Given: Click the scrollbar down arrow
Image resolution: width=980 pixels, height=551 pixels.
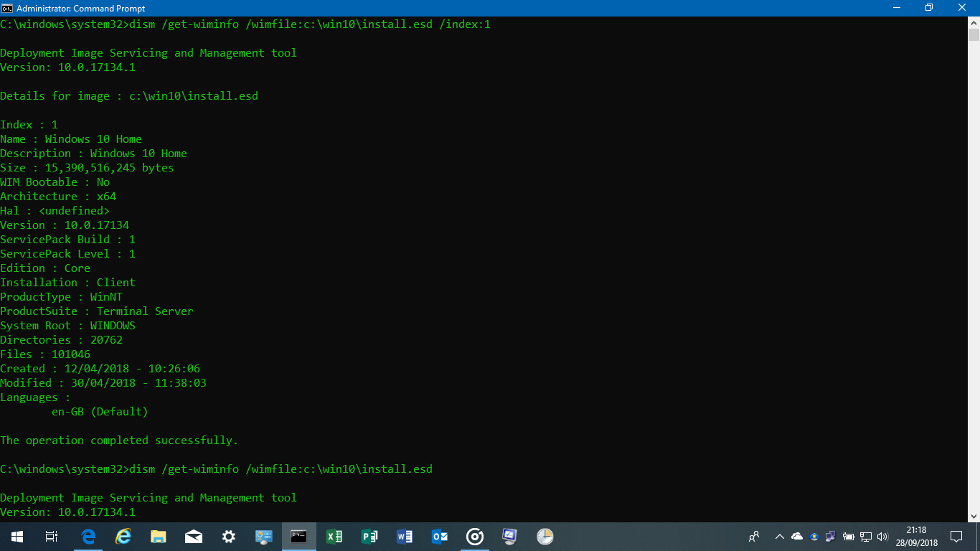Looking at the screenshot, I should click(x=974, y=516).
